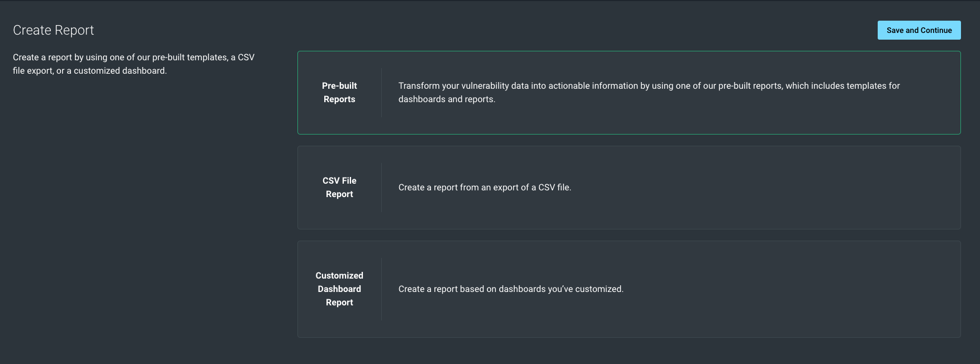Screen dimensions: 980x364
Task: Click the vertical divider in Pre-built Reports card
Action: [x=381, y=93]
